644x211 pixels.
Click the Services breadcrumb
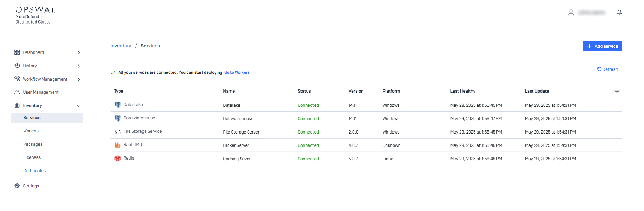(150, 46)
